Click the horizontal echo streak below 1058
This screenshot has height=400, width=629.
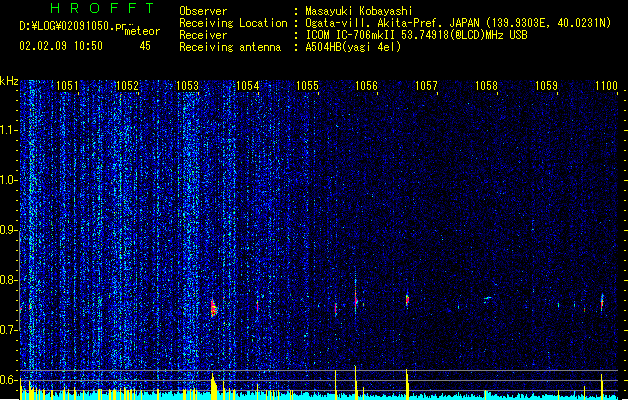tap(488, 298)
